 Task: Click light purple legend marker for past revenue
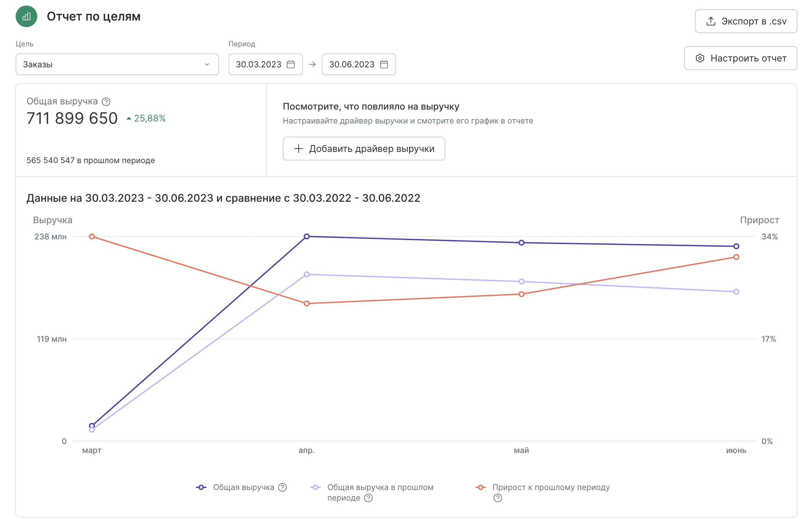(x=315, y=487)
